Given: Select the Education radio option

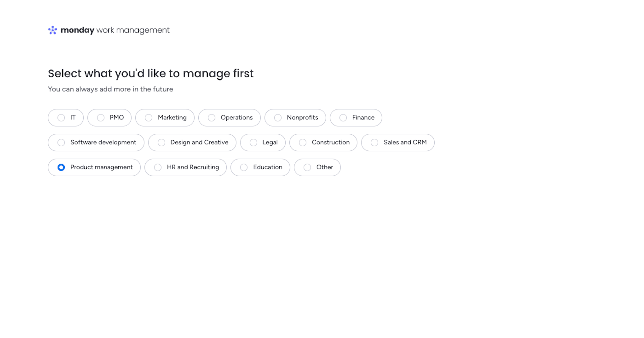Looking at the screenshot, I should [x=244, y=167].
